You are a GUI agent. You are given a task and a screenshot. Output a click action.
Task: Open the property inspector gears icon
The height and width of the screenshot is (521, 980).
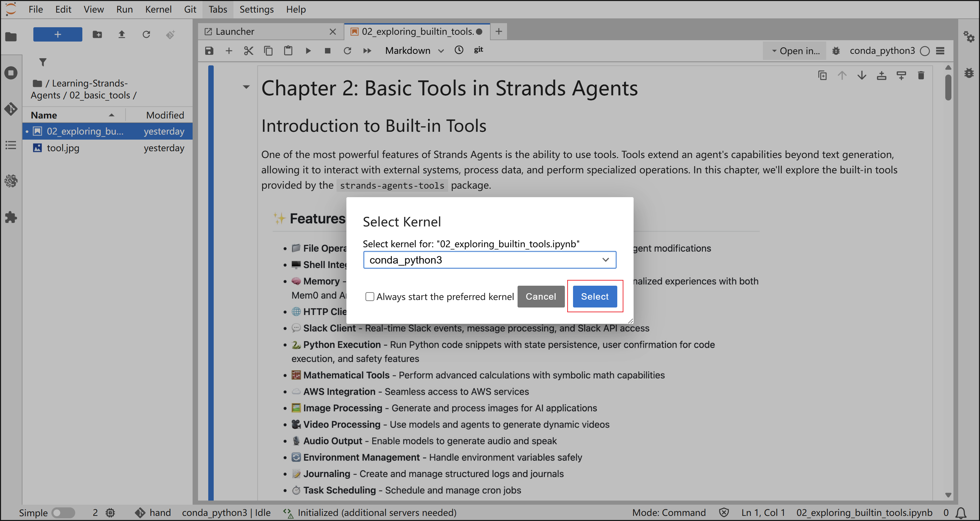[x=968, y=36]
